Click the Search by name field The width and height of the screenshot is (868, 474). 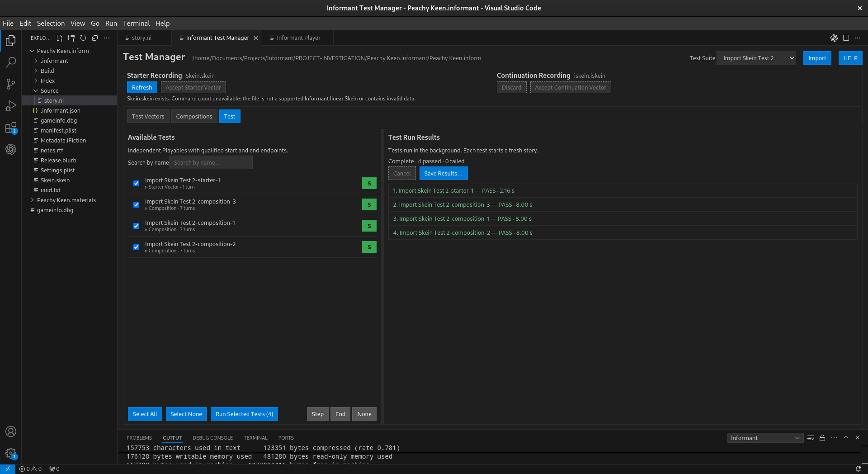(211, 162)
